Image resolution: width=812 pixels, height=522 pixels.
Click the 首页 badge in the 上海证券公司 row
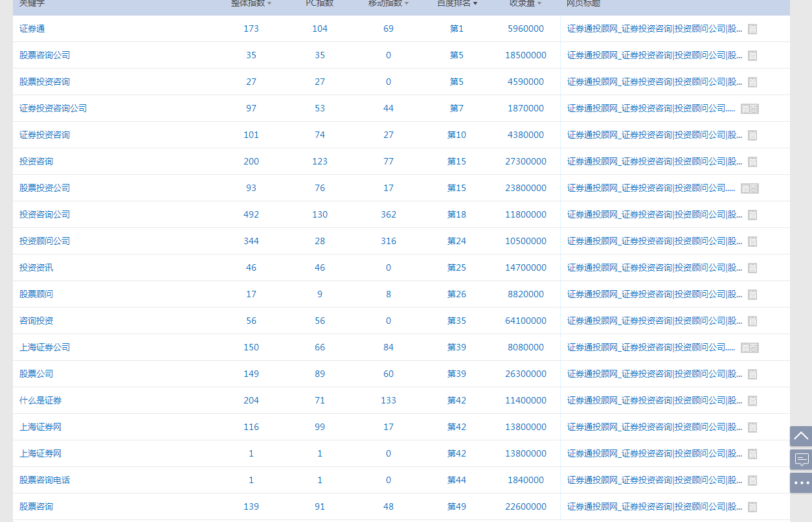(749, 348)
